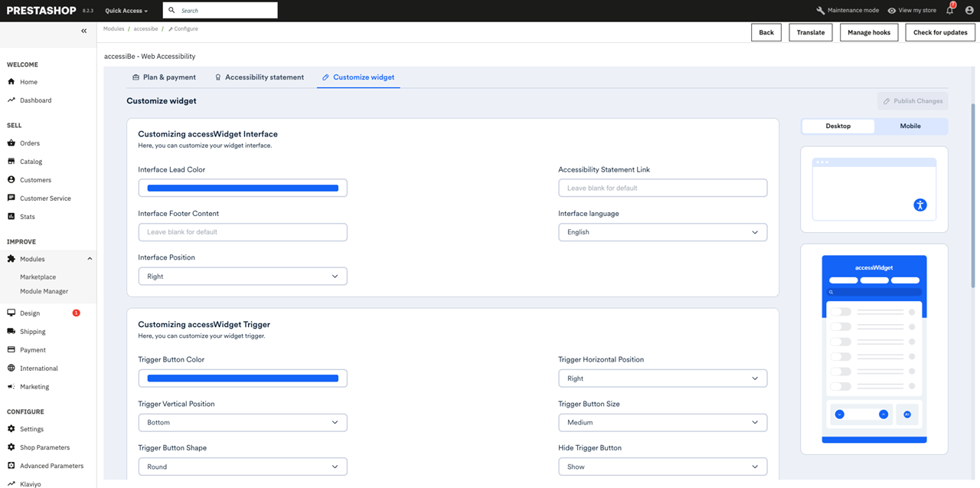Click the accessibility trigger icon in preview
This screenshot has height=488, width=980.
(x=920, y=205)
